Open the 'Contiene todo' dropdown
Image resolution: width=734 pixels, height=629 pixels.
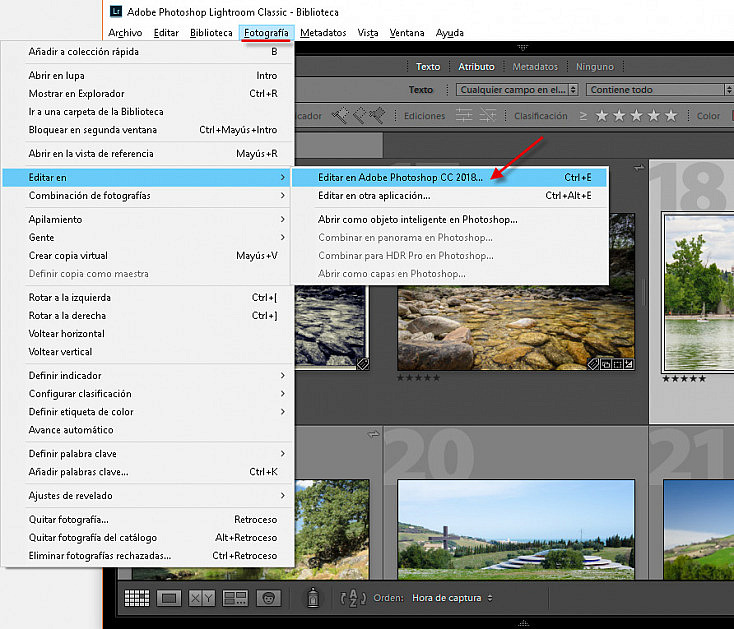(x=660, y=89)
